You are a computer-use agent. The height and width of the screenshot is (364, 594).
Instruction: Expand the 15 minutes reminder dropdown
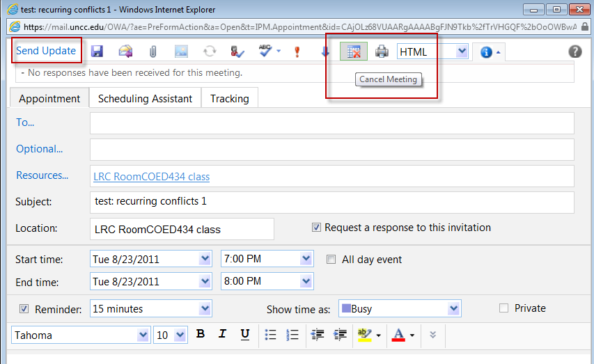point(205,309)
